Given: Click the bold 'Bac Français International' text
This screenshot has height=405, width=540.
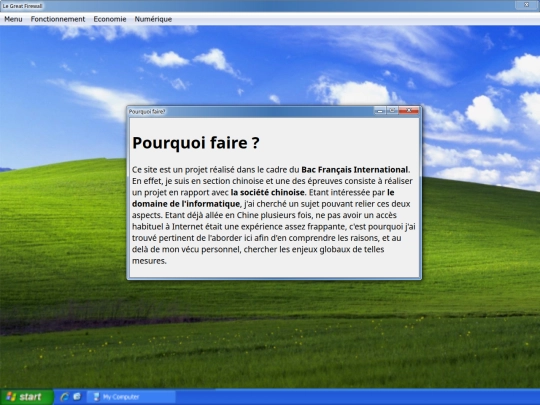Looking at the screenshot, I should (x=355, y=170).
